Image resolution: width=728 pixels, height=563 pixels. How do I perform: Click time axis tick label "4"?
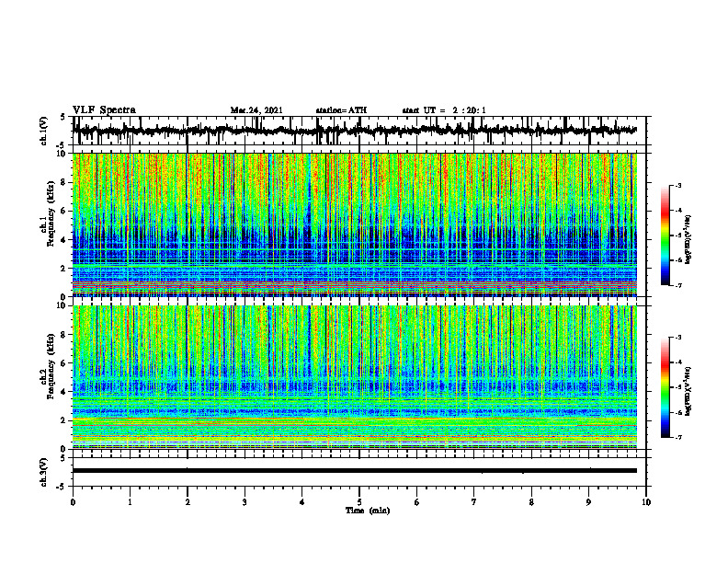(x=302, y=502)
